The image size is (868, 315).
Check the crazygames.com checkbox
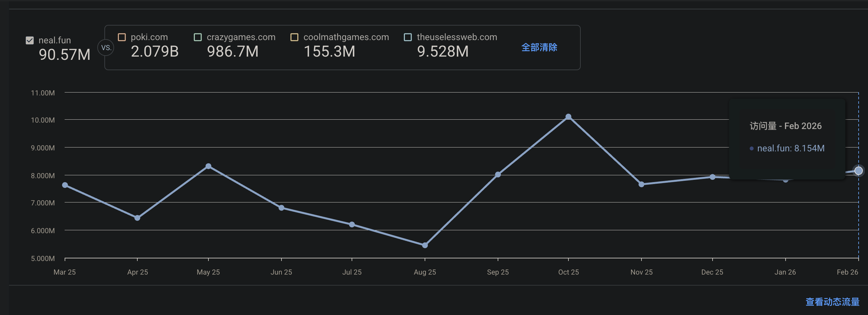click(x=198, y=37)
